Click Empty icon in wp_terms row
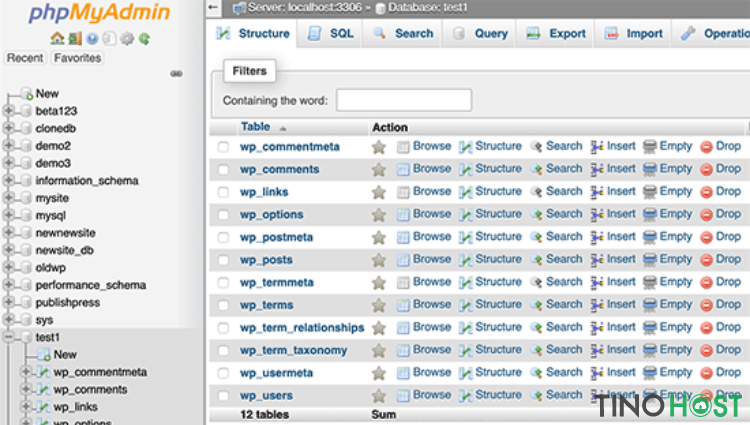Viewport: 750px width, 425px height. pyautogui.click(x=650, y=305)
